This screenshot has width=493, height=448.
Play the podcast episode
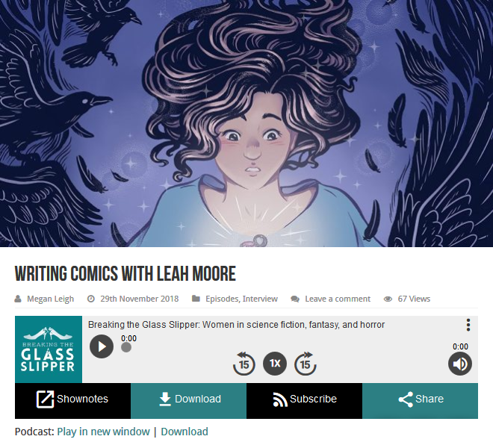pyautogui.click(x=102, y=346)
